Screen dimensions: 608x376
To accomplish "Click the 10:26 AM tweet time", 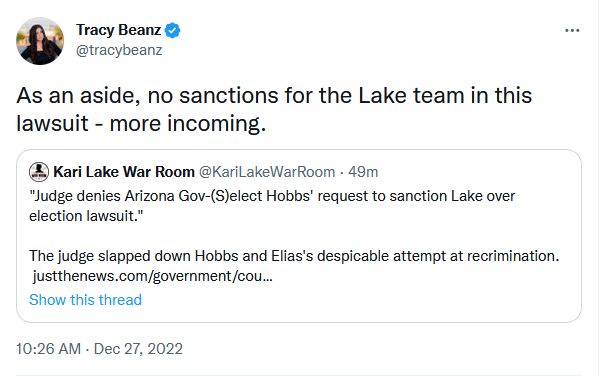I will [48, 349].
